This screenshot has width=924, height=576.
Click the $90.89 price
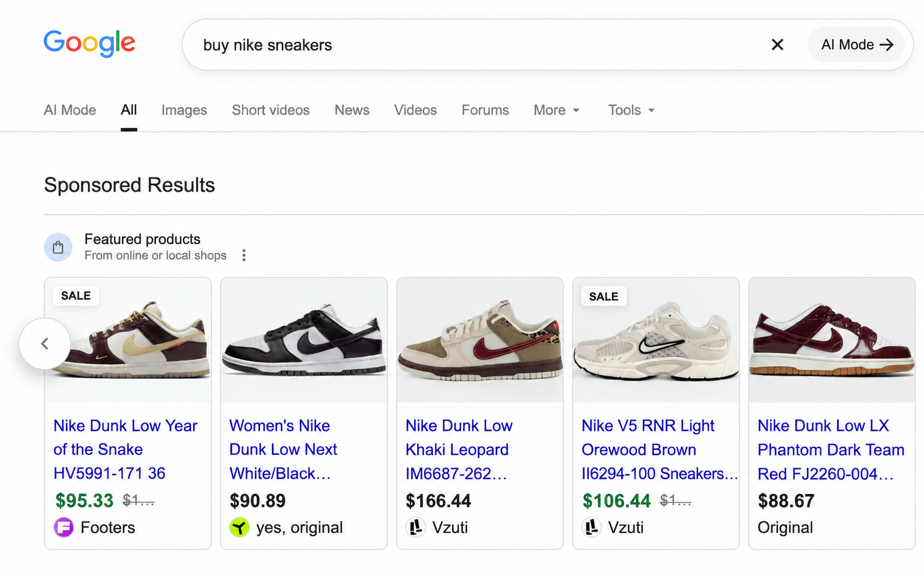[258, 500]
